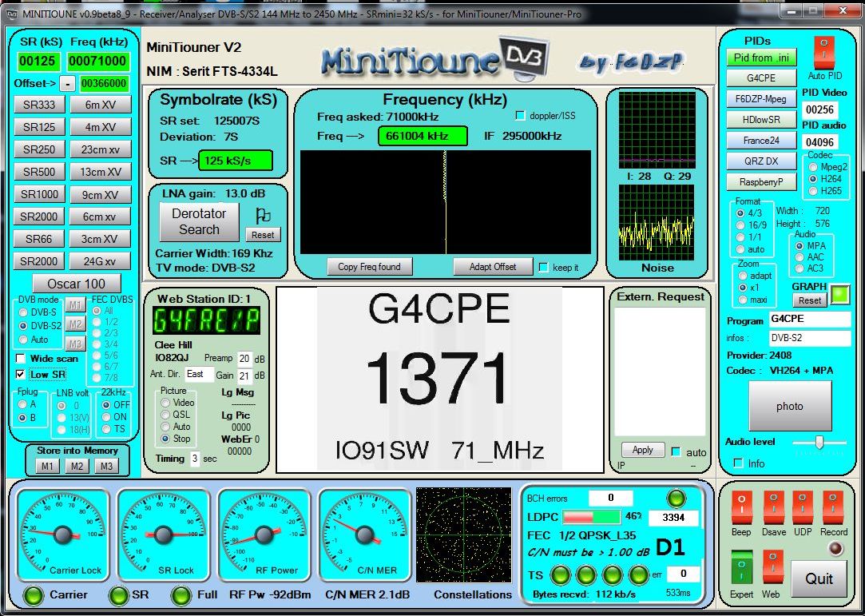Click the Quit button
The height and width of the screenshot is (616, 865).
tap(819, 578)
